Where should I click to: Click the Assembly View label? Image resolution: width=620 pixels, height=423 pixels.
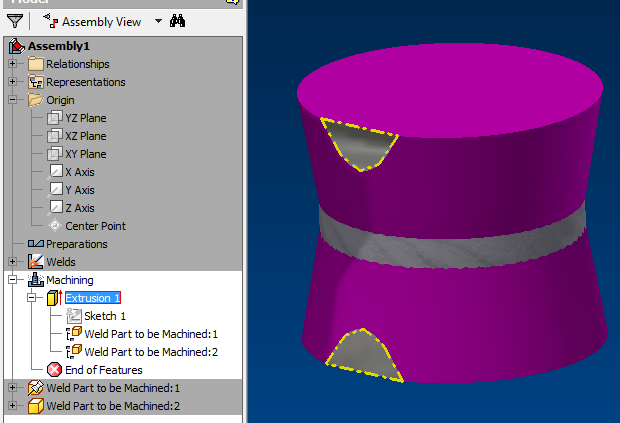[101, 22]
